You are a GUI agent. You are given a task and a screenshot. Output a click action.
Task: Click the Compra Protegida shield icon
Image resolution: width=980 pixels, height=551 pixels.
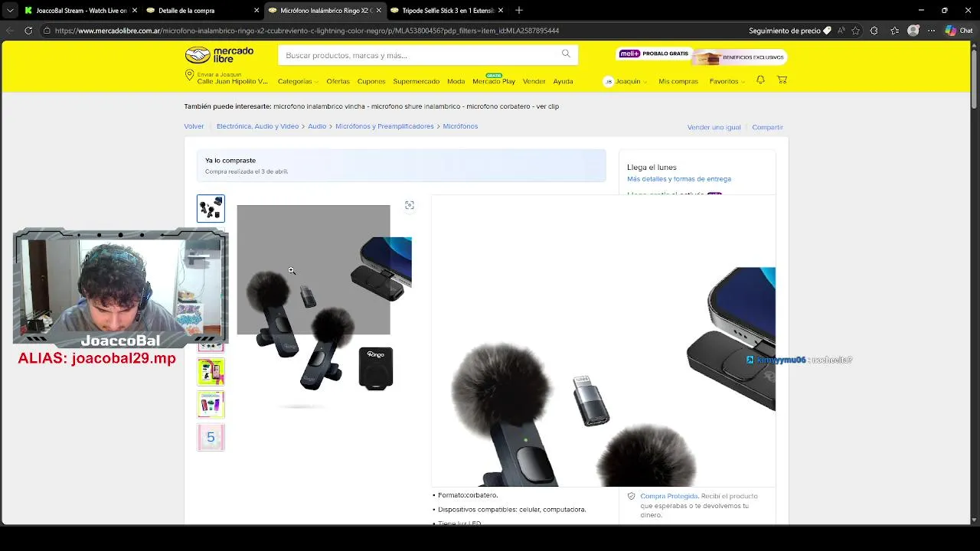tap(632, 496)
